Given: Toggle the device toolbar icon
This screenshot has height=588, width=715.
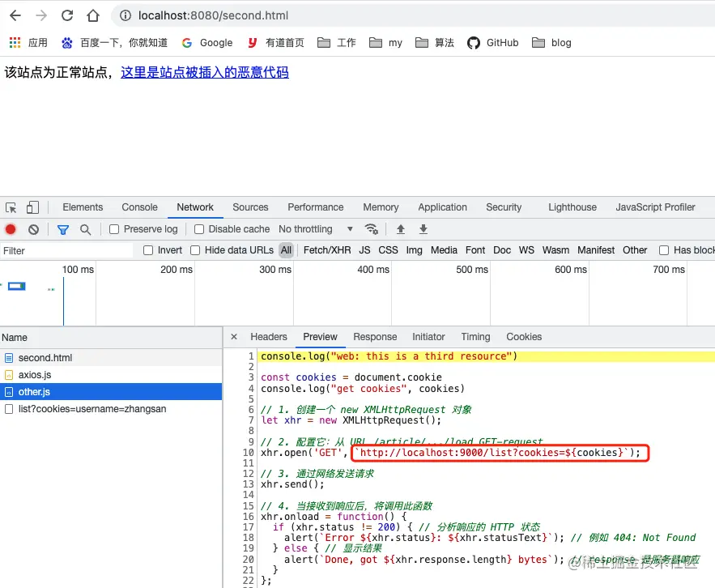Looking at the screenshot, I should pos(33,207).
